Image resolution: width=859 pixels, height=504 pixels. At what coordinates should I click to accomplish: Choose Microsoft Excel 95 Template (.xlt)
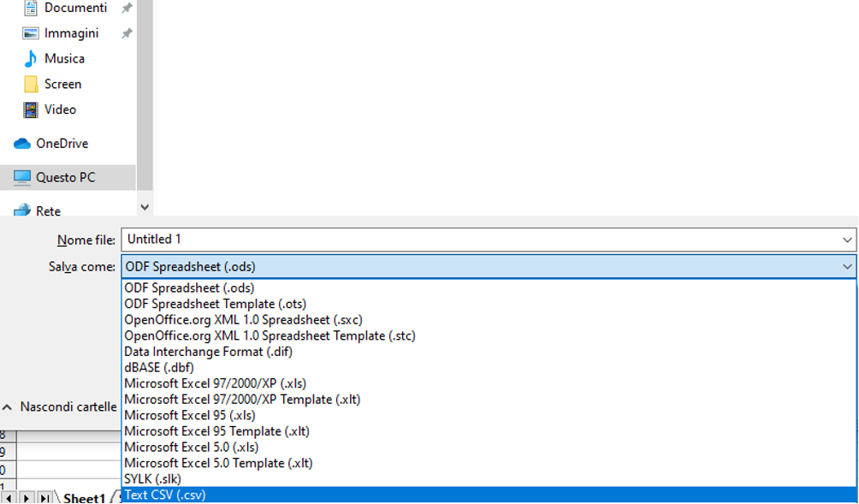click(x=489, y=431)
